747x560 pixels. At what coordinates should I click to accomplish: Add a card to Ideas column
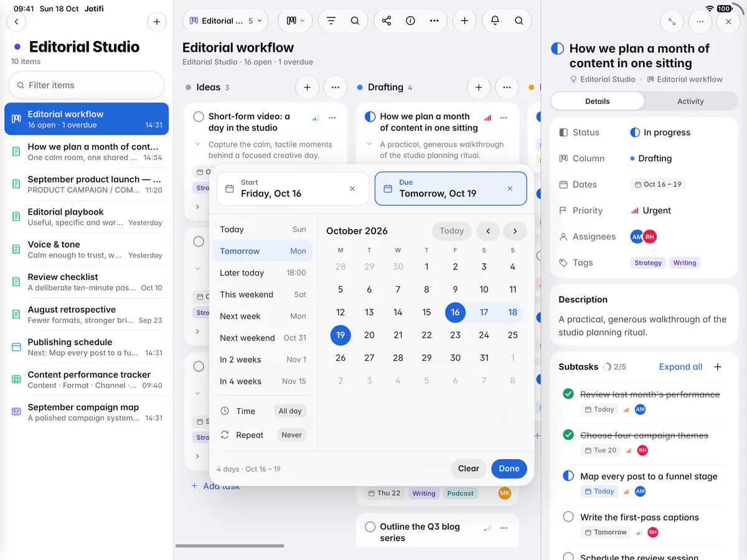[307, 88]
